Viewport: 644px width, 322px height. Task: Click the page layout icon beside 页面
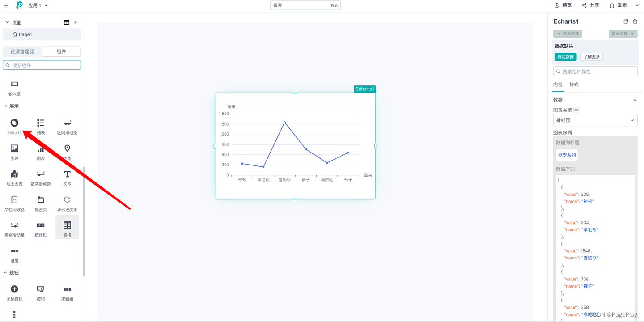pos(67,22)
